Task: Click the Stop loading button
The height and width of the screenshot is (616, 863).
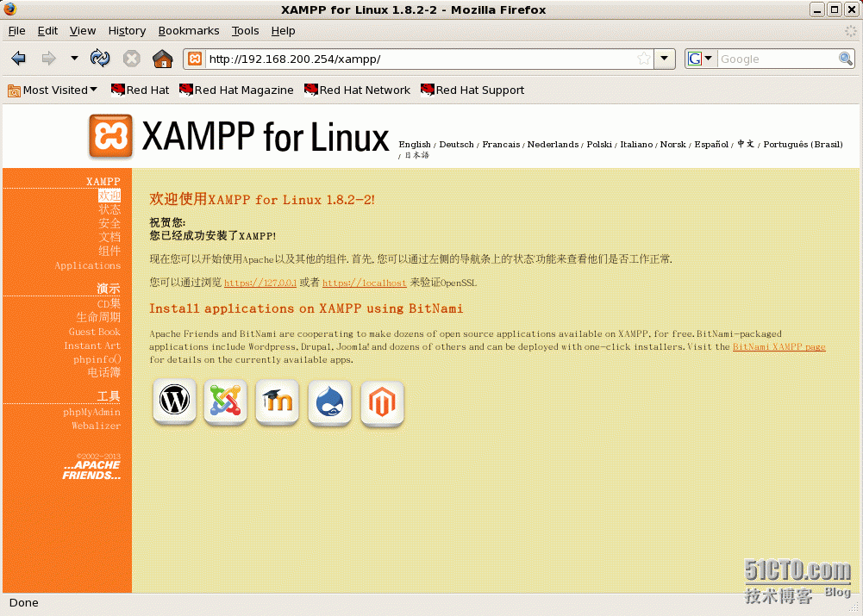Action: tap(131, 59)
